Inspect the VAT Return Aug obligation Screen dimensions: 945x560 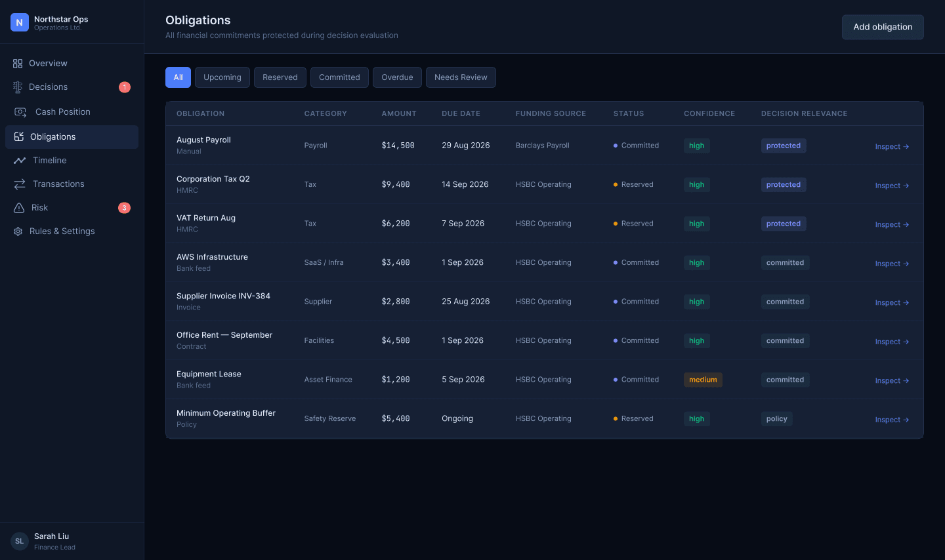point(892,224)
